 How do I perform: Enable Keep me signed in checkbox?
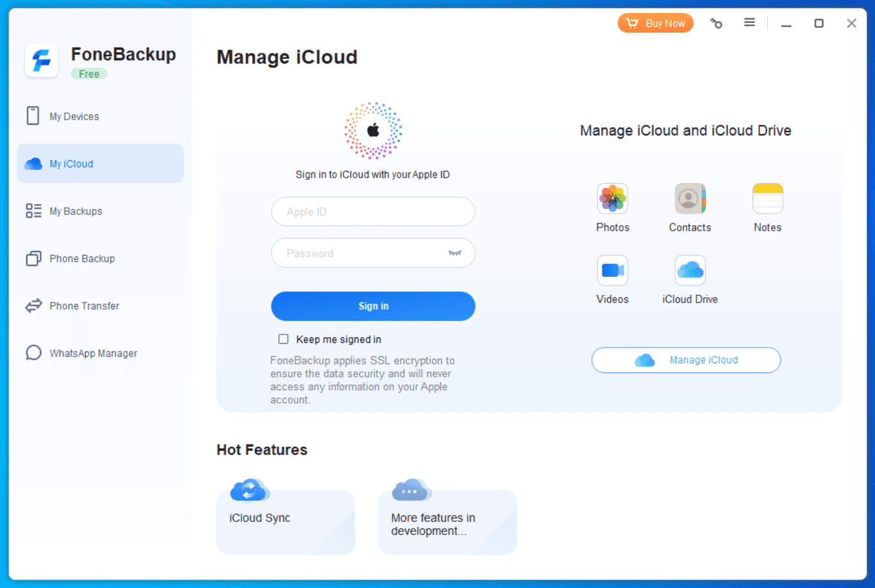tap(284, 339)
